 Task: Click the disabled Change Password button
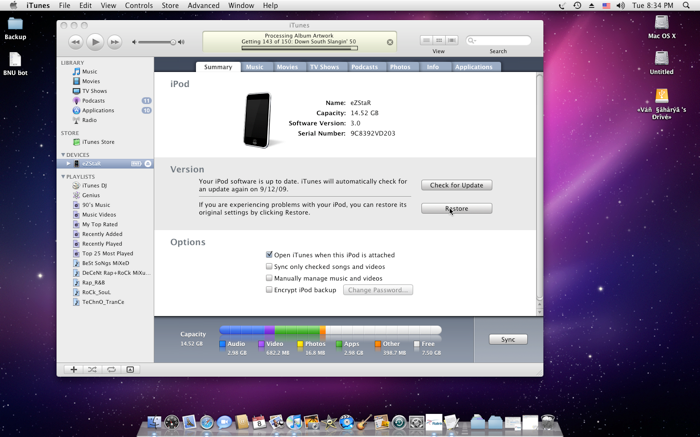pyautogui.click(x=378, y=290)
